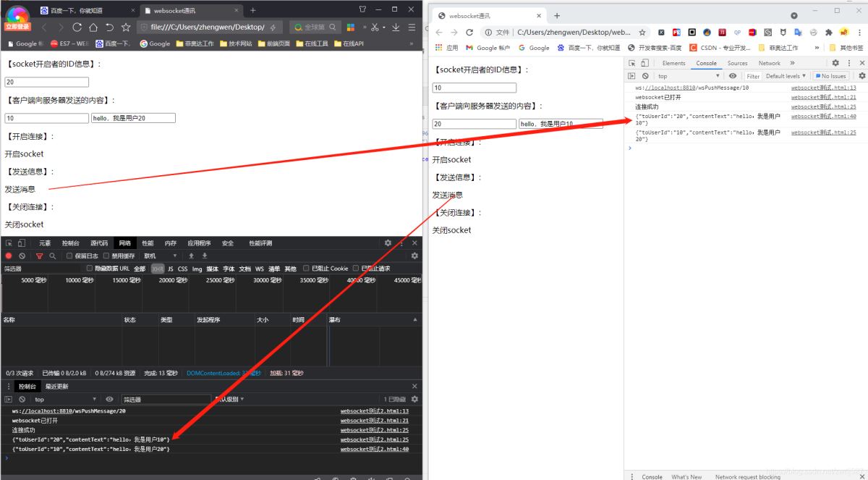Viewport: 868px width, 480px height.
Task: Open 默认级别 log level dropdown
Action: (229, 399)
